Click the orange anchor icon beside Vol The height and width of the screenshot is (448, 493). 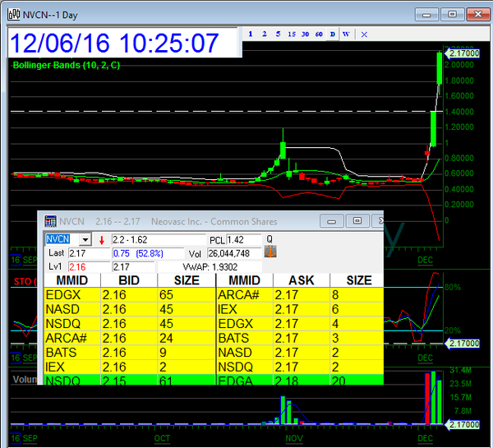coord(270,253)
